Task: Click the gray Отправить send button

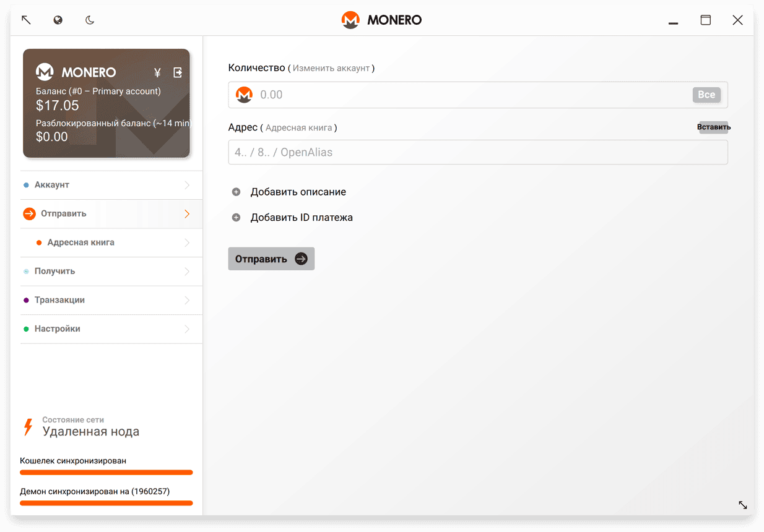Action: [271, 259]
